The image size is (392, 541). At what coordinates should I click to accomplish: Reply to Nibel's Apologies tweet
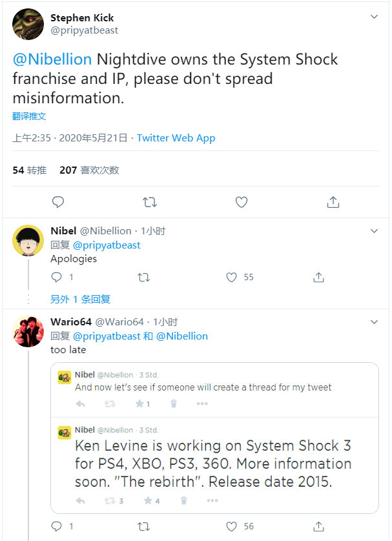click(56, 277)
